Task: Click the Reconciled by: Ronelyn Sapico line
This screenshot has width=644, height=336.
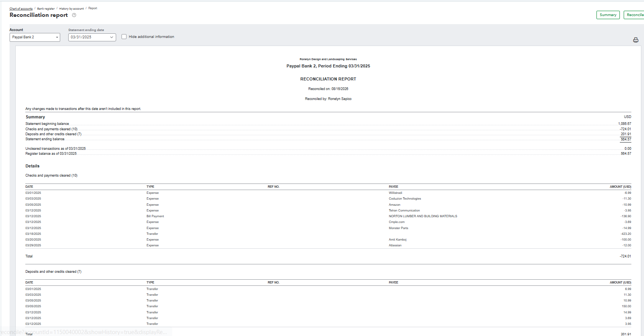Action: coord(328,99)
